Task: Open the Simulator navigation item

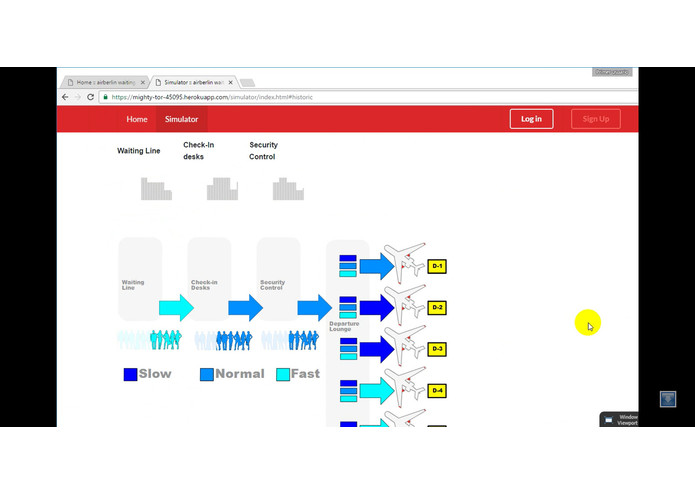Action: [x=181, y=119]
